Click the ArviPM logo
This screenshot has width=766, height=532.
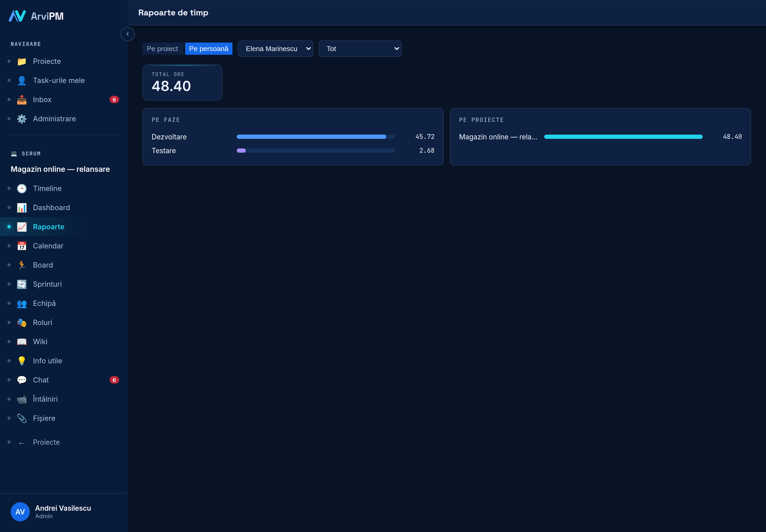(36, 16)
